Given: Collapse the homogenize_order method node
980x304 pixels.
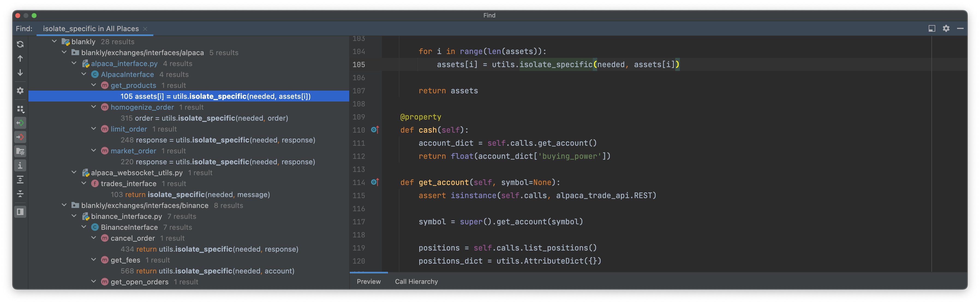Looking at the screenshot, I should pos(94,107).
